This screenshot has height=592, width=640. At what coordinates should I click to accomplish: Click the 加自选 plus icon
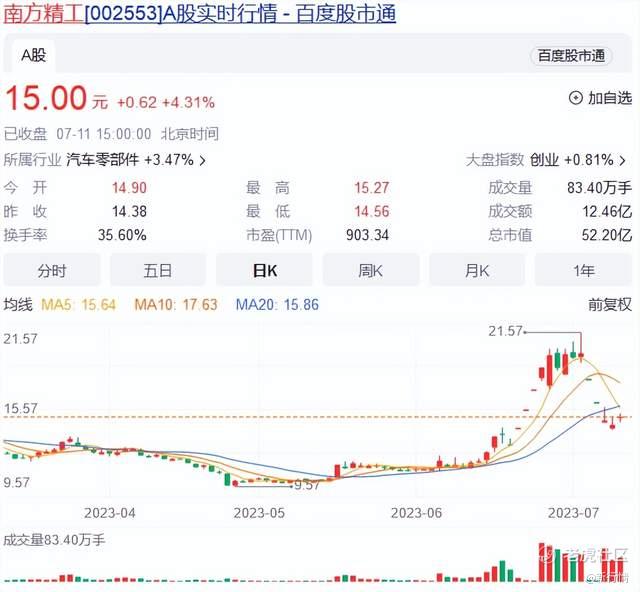coord(576,98)
